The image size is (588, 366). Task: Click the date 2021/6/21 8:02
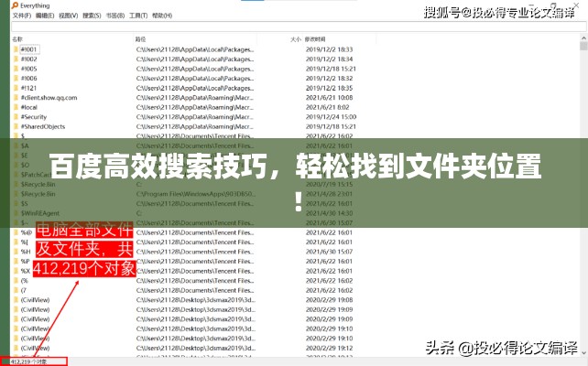click(x=327, y=108)
